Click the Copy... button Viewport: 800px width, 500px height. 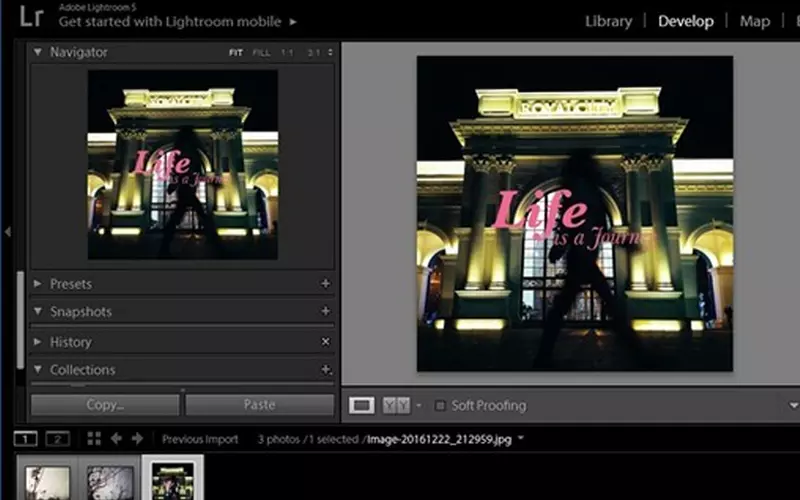(x=105, y=405)
